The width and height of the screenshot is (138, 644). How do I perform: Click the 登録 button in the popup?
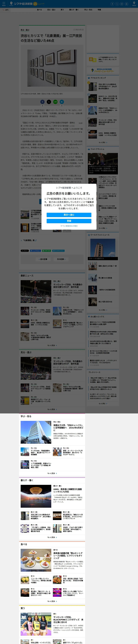[x=69, y=221]
